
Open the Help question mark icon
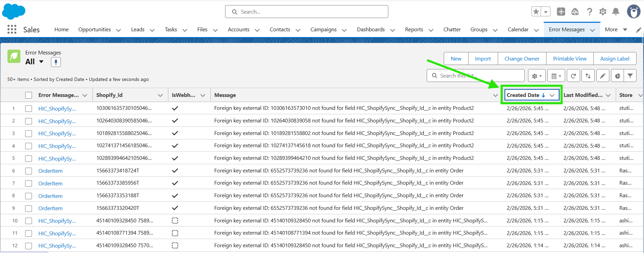pos(589,12)
